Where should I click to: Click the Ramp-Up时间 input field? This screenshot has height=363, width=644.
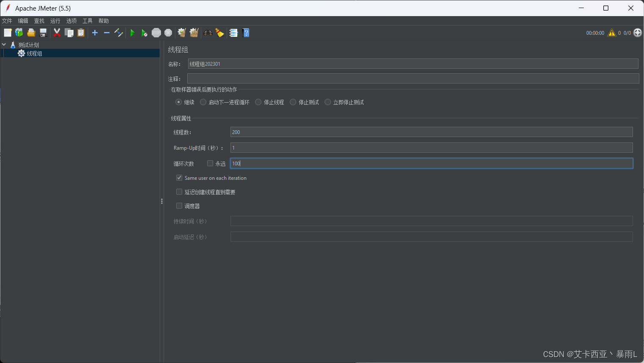(x=431, y=148)
